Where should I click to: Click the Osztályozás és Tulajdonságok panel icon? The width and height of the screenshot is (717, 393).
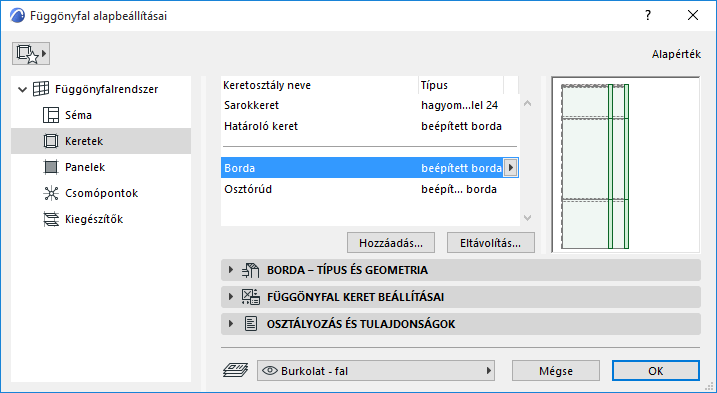(x=251, y=324)
